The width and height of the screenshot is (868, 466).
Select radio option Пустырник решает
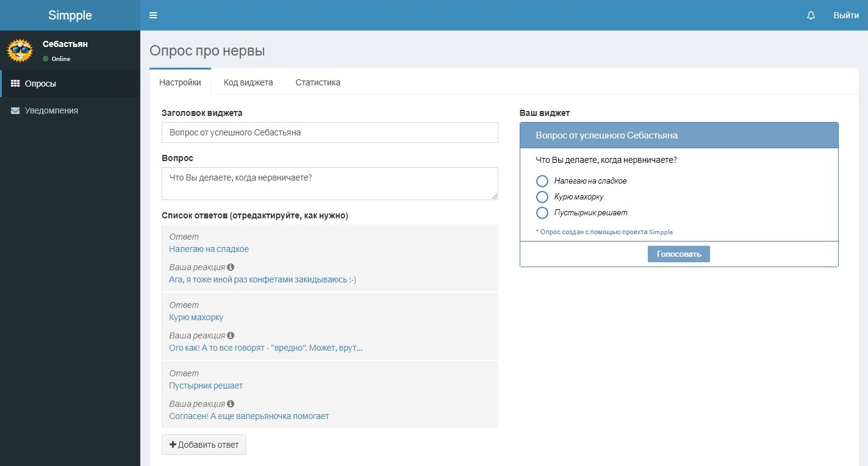point(542,213)
